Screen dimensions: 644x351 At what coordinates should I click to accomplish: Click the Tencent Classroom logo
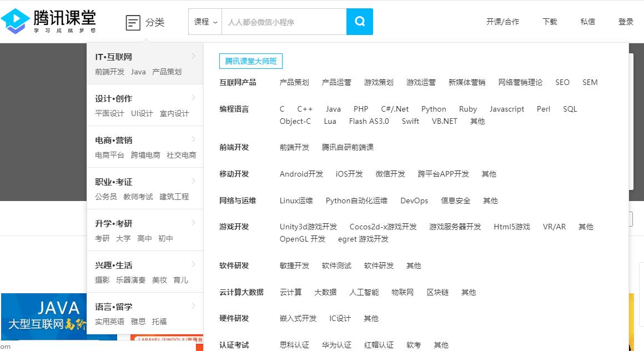[48, 21]
